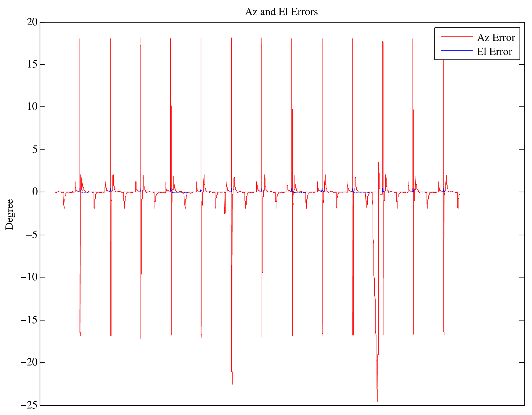This screenshot has height=415, width=532.
Task: Click the −10 y-axis tick label
Action: 29,277
